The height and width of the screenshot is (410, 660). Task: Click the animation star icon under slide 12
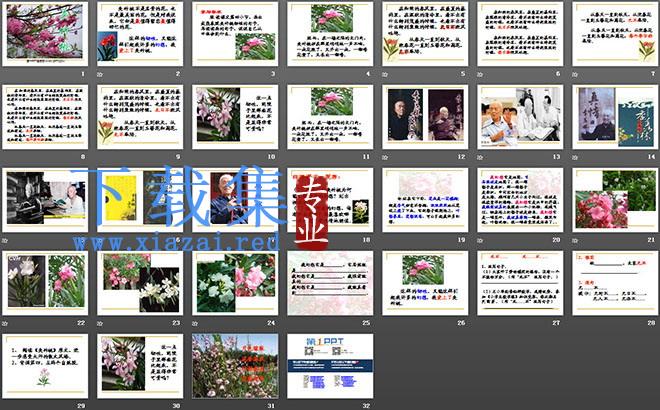click(385, 157)
